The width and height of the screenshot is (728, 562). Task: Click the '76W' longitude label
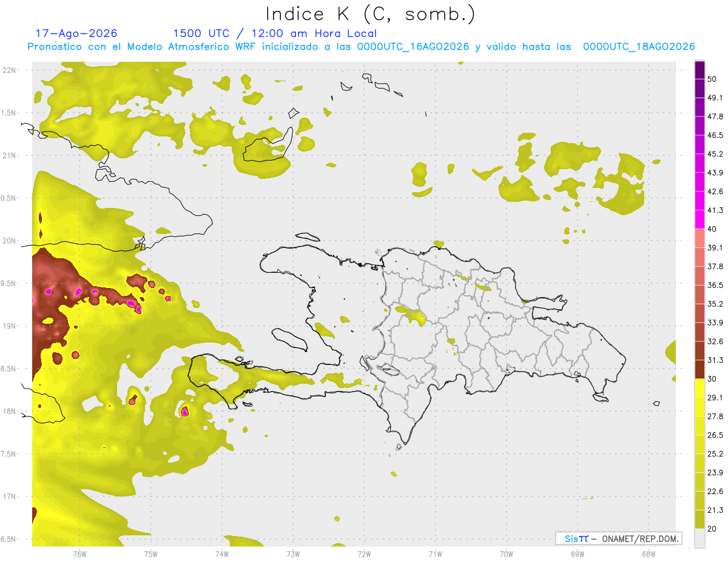[x=79, y=554]
